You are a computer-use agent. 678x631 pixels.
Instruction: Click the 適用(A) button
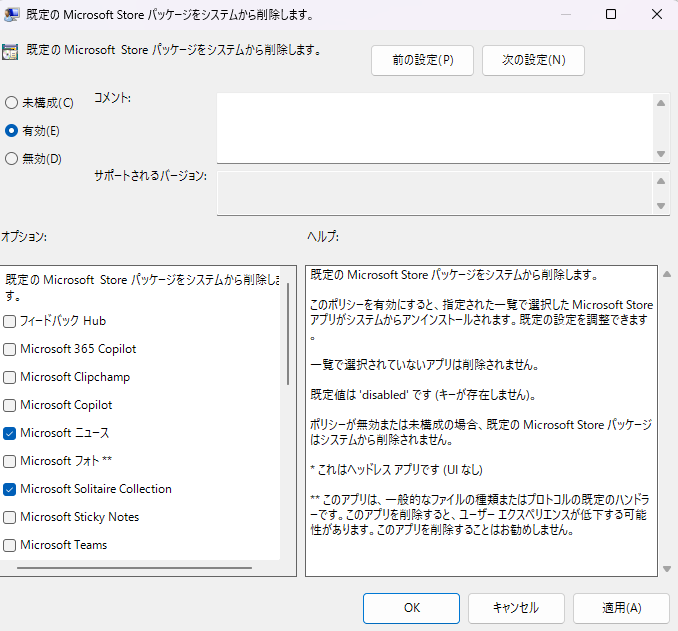[621, 608]
